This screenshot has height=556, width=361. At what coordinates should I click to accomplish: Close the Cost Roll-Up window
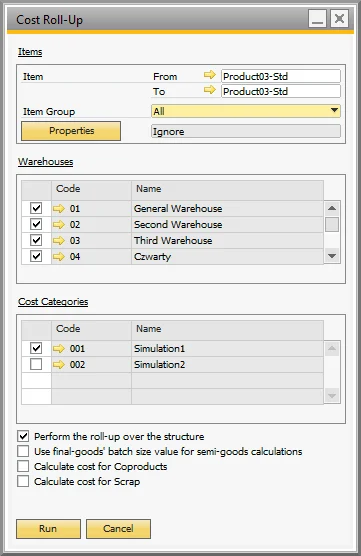pos(339,18)
